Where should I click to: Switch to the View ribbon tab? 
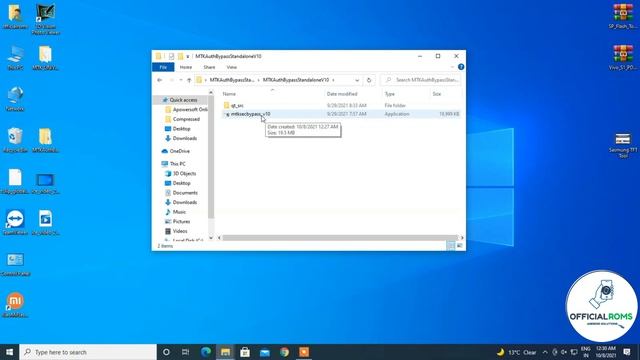(231, 67)
